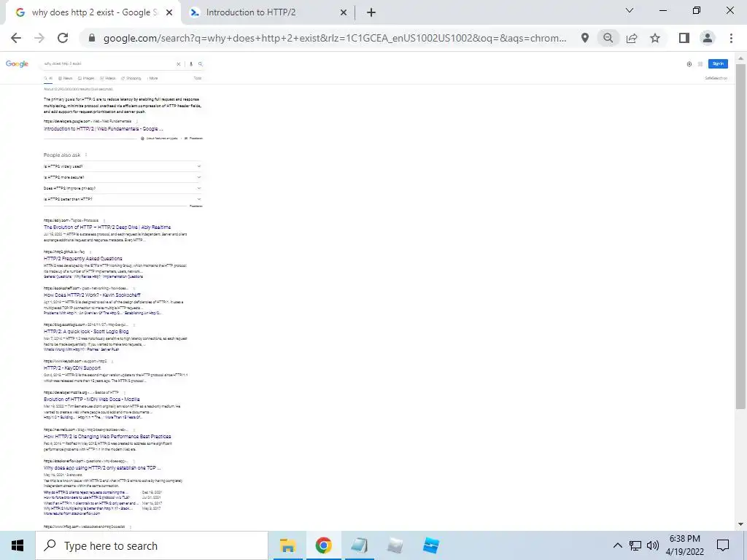Show hidden system tray icons
The width and height of the screenshot is (747, 560).
pyautogui.click(x=617, y=545)
